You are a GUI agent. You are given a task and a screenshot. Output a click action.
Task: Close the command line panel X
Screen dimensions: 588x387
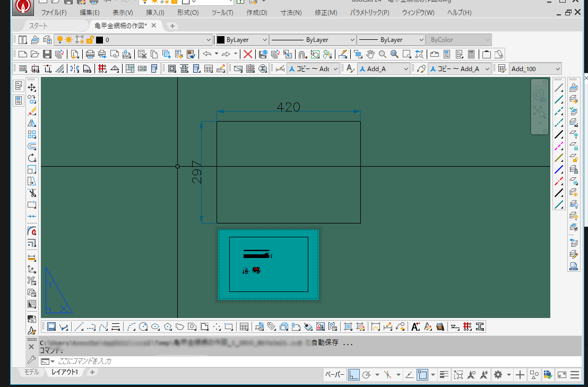coord(31,347)
